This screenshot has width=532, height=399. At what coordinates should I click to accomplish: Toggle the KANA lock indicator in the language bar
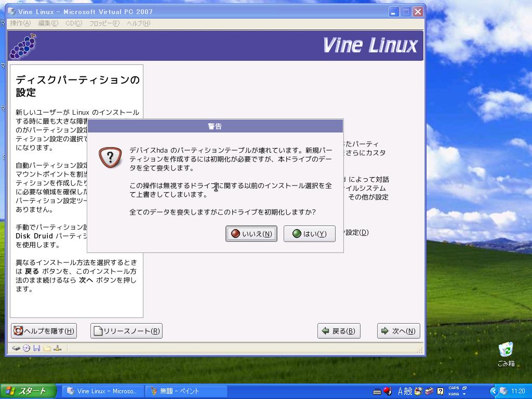(454, 394)
